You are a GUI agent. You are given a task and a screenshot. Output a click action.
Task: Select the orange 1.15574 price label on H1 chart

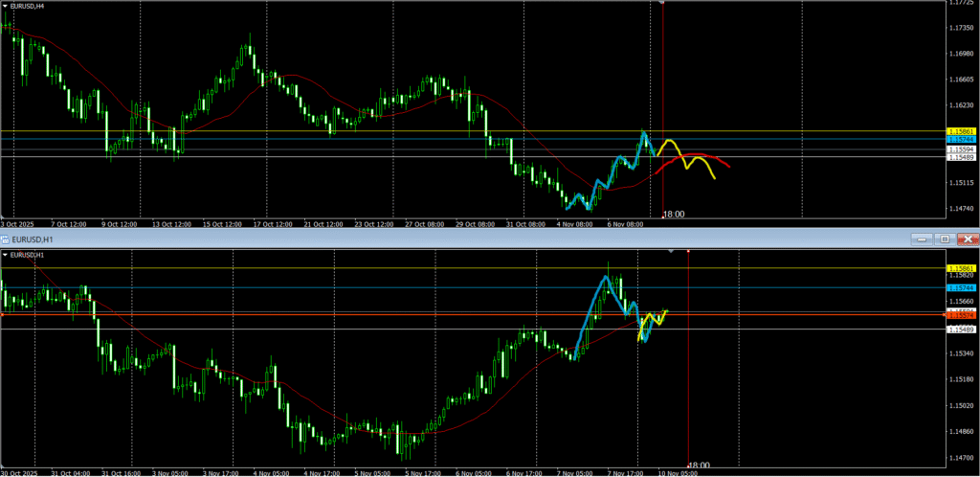[x=960, y=312]
